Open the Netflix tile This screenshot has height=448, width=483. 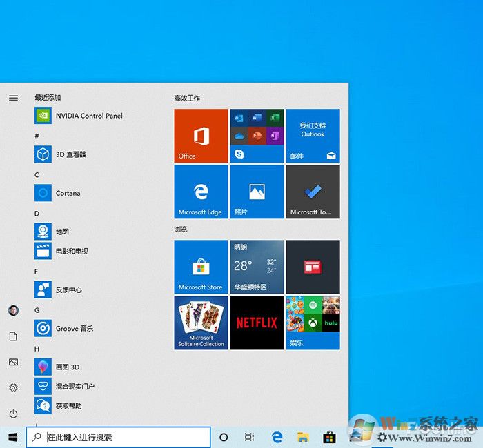tap(257, 323)
